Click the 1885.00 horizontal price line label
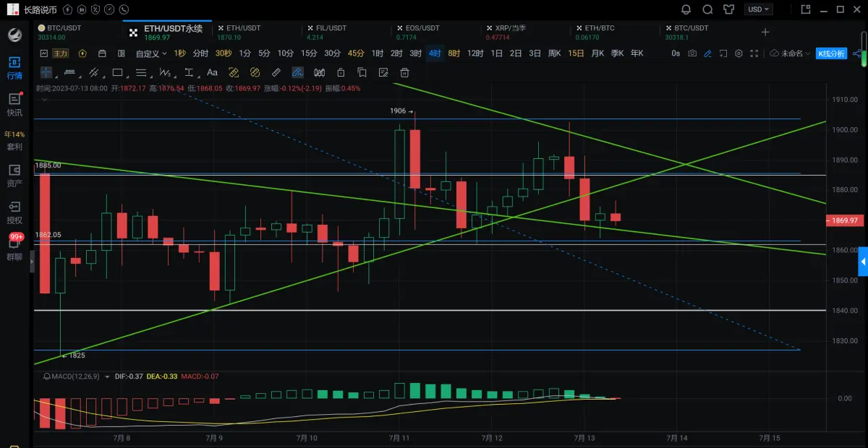 click(x=48, y=165)
